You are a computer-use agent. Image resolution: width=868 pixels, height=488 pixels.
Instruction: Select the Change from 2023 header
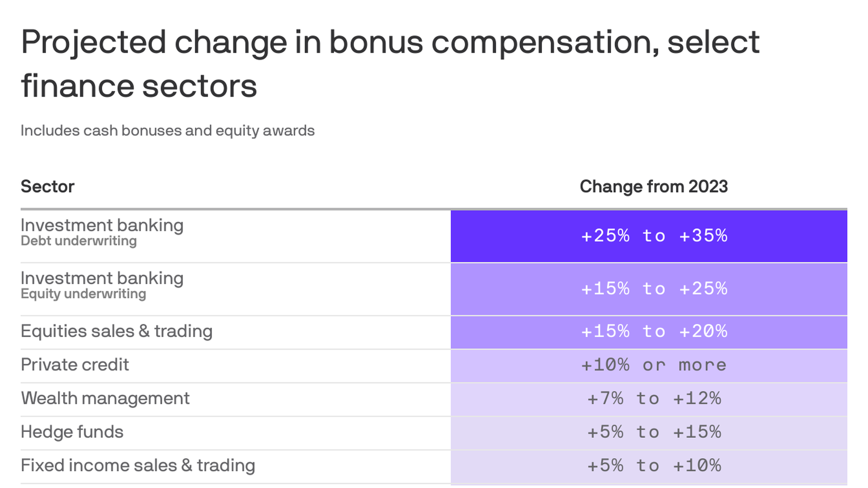[x=653, y=187]
